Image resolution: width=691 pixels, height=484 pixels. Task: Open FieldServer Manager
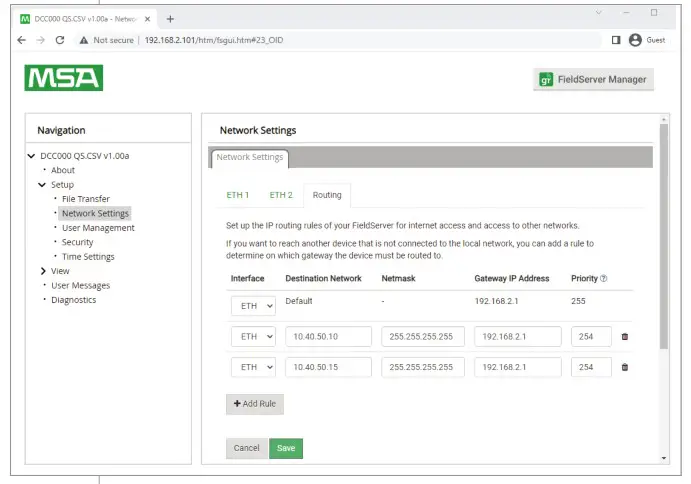click(x=593, y=79)
